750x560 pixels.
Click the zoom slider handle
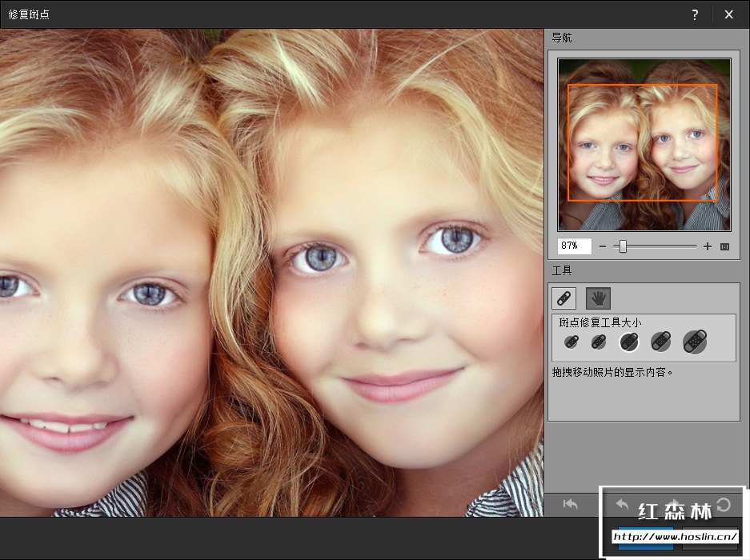(623, 246)
